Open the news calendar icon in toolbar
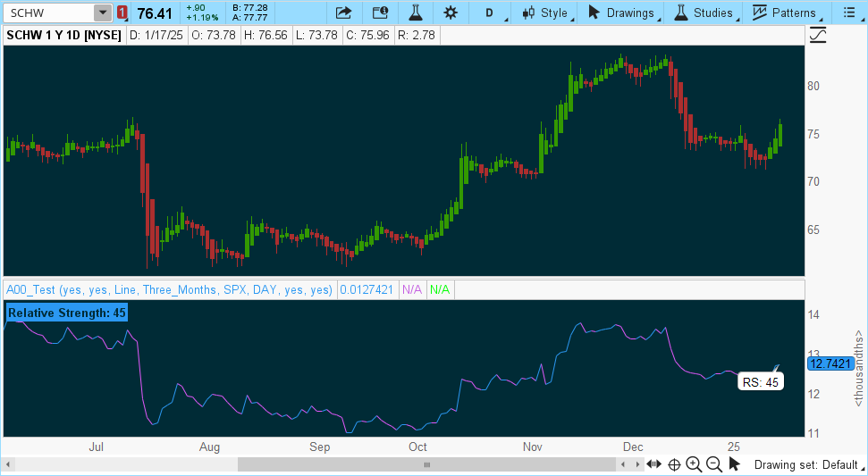Viewport: 868px width, 476px height. point(380,13)
